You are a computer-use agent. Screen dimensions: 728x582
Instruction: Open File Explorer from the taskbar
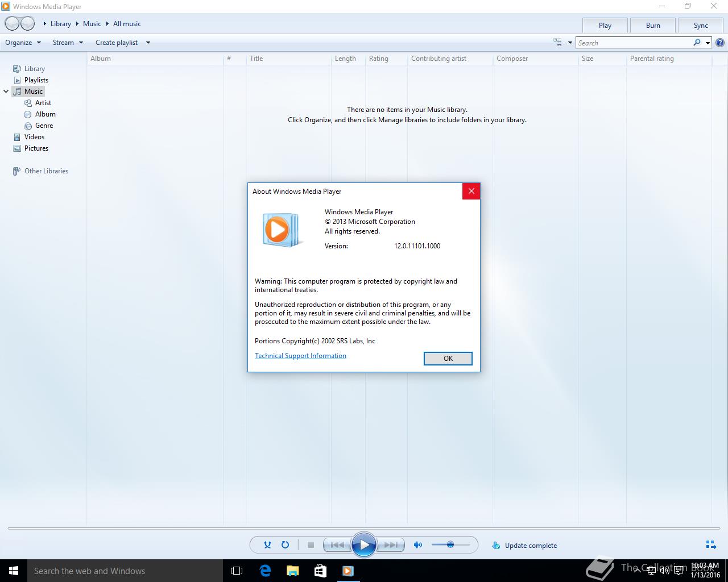(x=292, y=571)
